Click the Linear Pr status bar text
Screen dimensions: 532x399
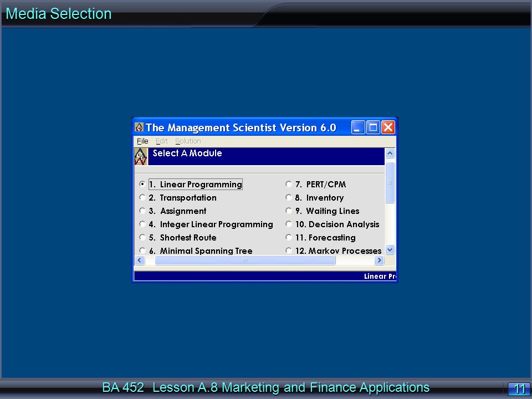(380, 276)
